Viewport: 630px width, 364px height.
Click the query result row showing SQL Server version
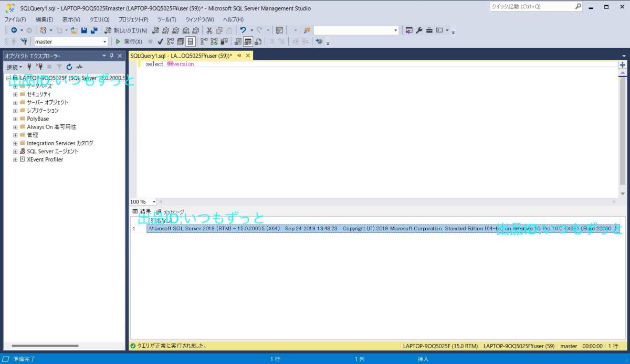pyautogui.click(x=315, y=228)
